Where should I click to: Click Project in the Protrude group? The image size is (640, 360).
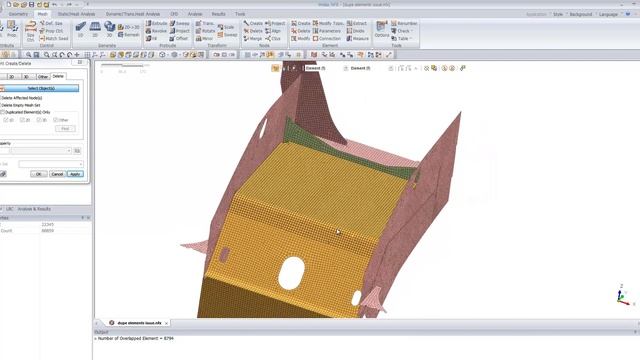click(x=180, y=31)
